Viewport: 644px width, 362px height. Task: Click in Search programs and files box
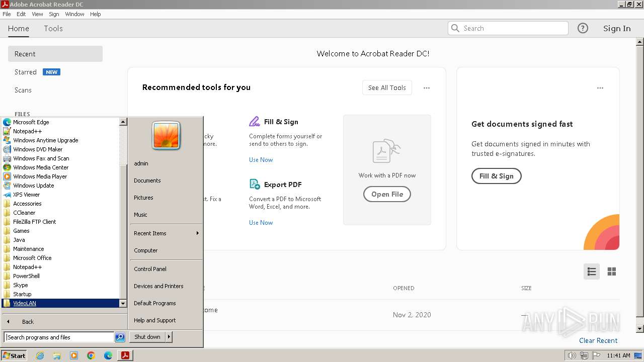pos(59,337)
